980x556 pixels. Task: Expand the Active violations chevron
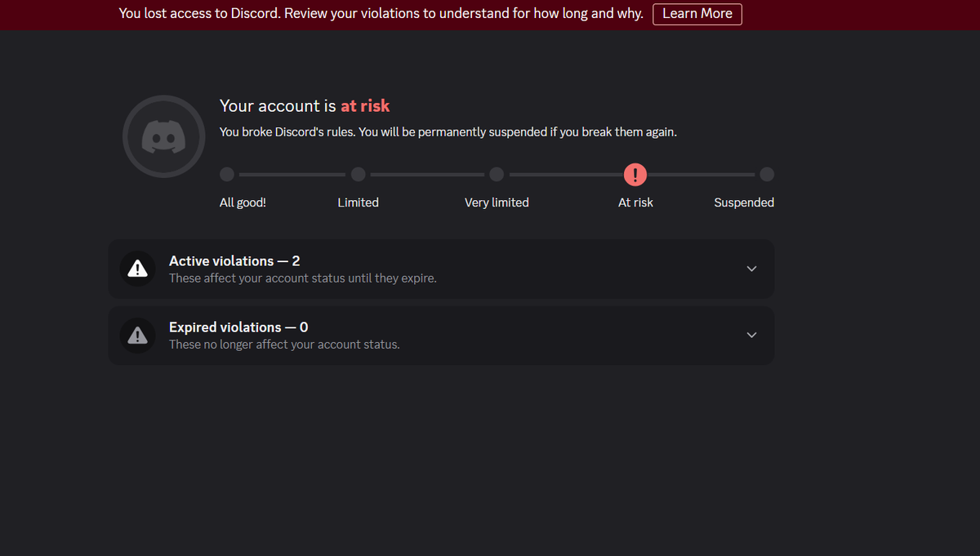click(752, 269)
